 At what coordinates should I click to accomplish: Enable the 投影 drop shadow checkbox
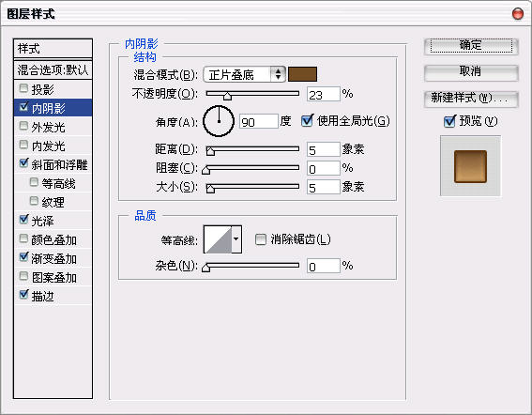tap(23, 88)
